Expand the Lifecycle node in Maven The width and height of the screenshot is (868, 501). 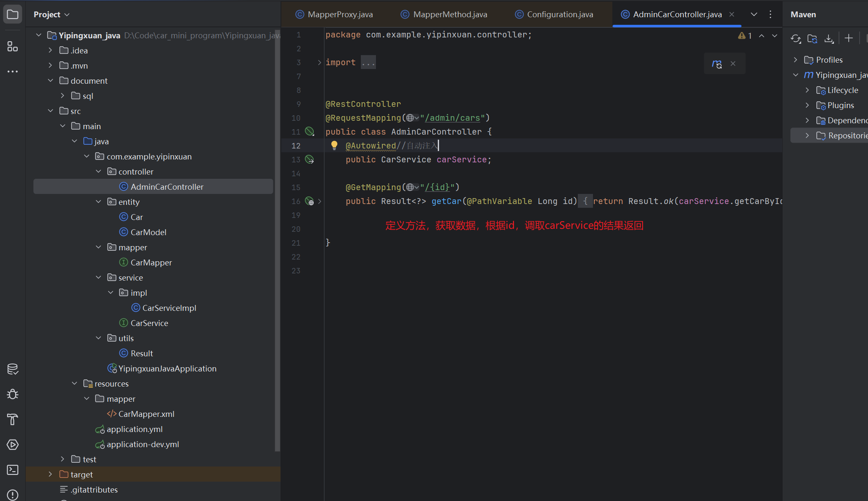pyautogui.click(x=807, y=90)
